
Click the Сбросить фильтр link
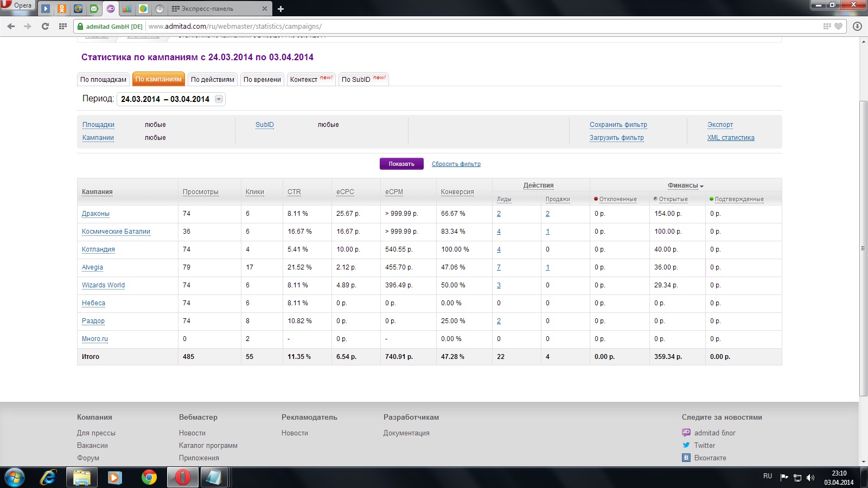(456, 164)
